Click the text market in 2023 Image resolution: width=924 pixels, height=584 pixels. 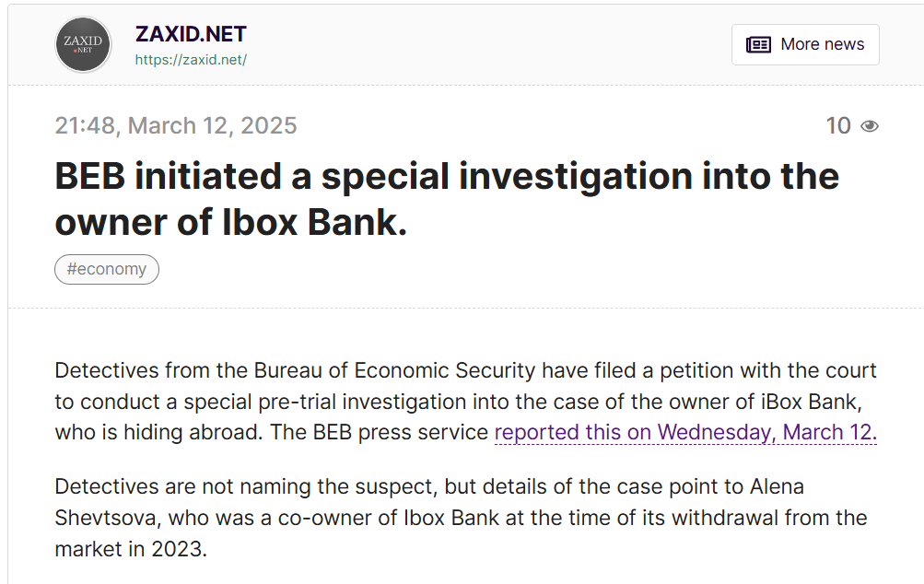pyautogui.click(x=131, y=549)
